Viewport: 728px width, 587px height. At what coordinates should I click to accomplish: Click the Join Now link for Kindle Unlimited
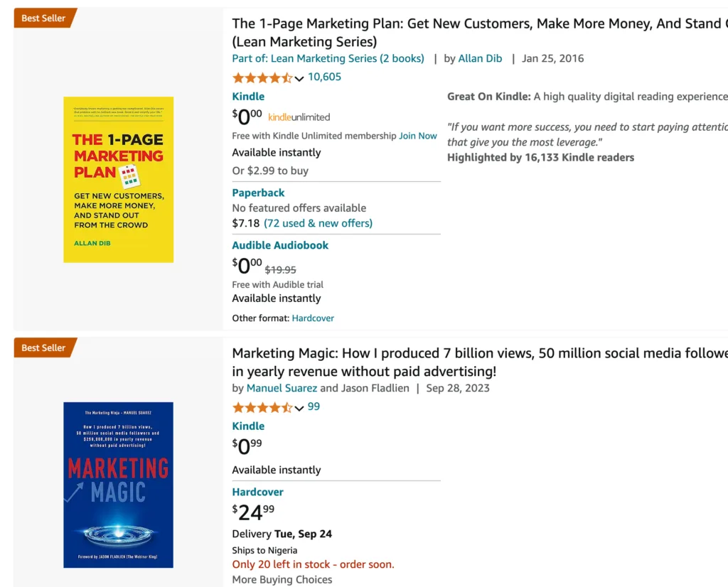click(x=418, y=135)
